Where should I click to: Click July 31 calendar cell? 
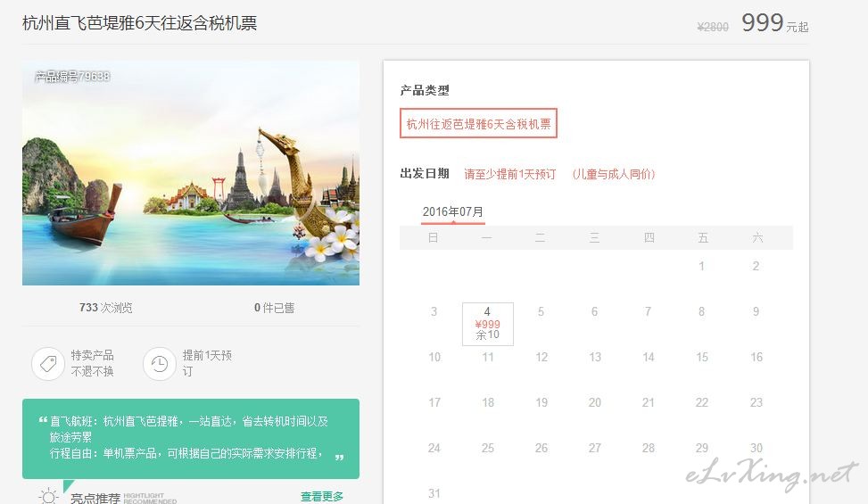[434, 493]
